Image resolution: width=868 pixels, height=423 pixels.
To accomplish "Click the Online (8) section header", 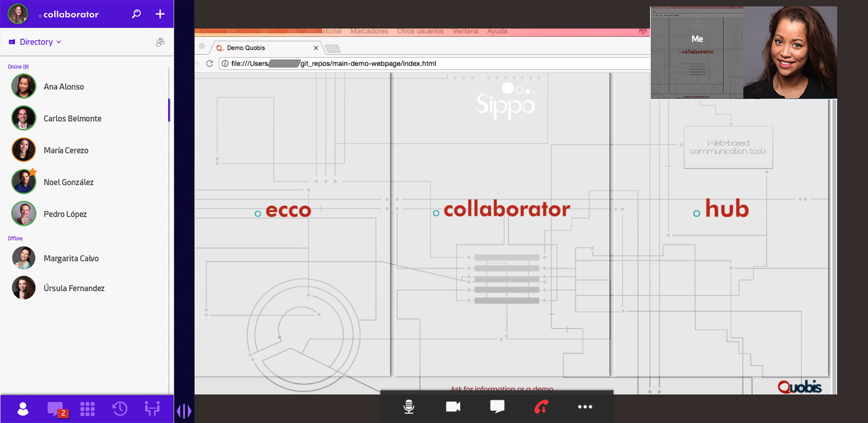I will (18, 66).
